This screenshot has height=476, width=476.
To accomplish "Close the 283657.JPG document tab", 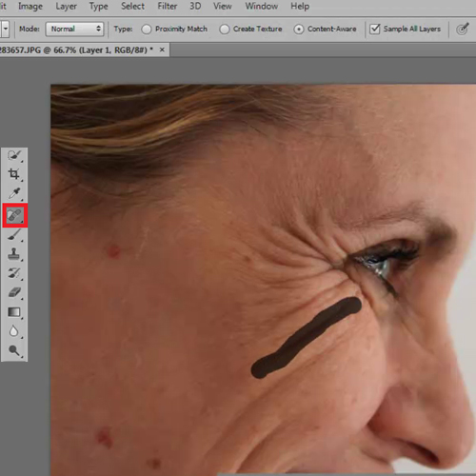I will tap(162, 50).
